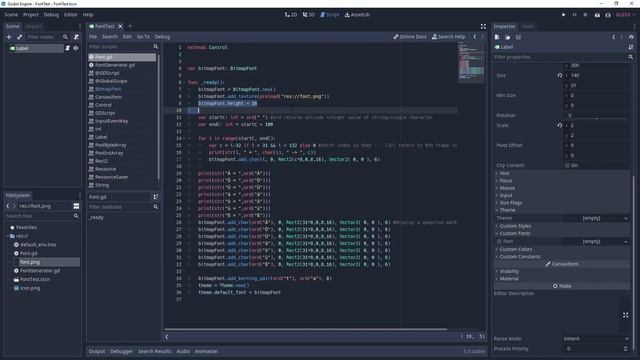Play the edited scene
Screen dimensions: 640x360
click(x=597, y=15)
